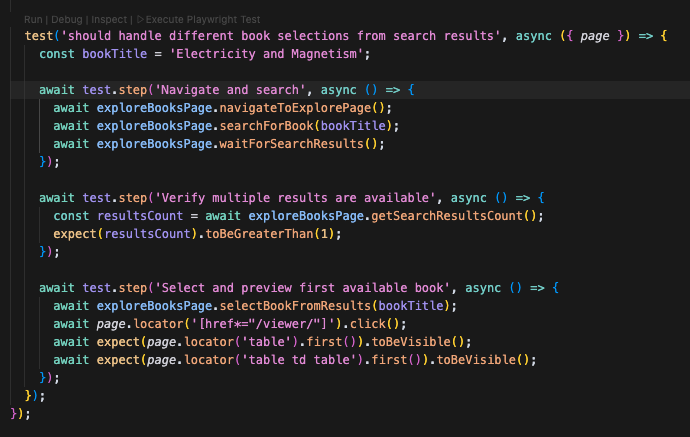Click the Debug CodeLens link

[x=70, y=19]
